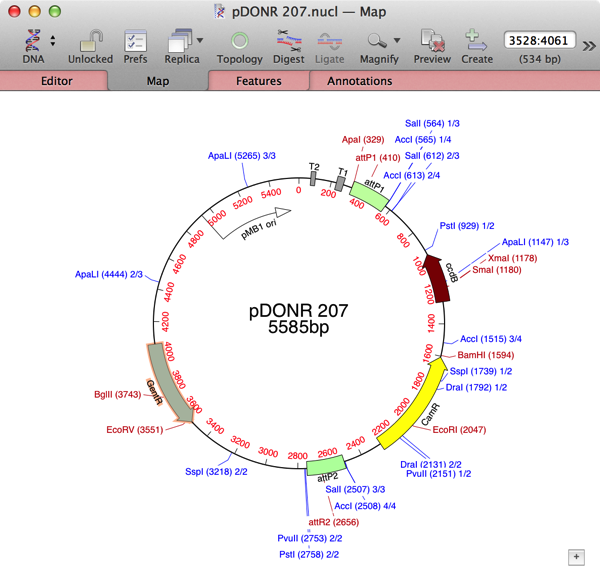This screenshot has height=581, width=600.
Task: Switch to the Features tab
Action: click(x=258, y=81)
